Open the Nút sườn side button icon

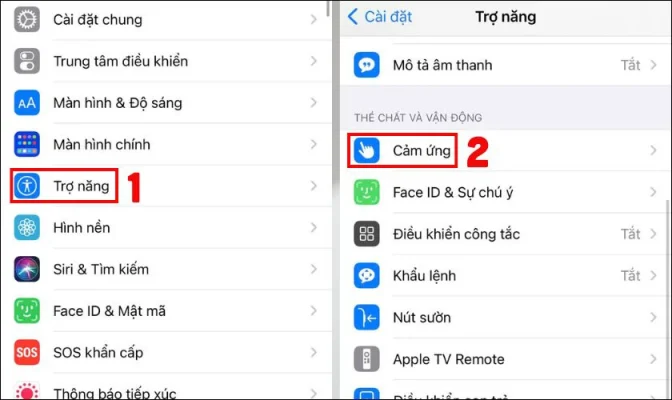(x=366, y=317)
